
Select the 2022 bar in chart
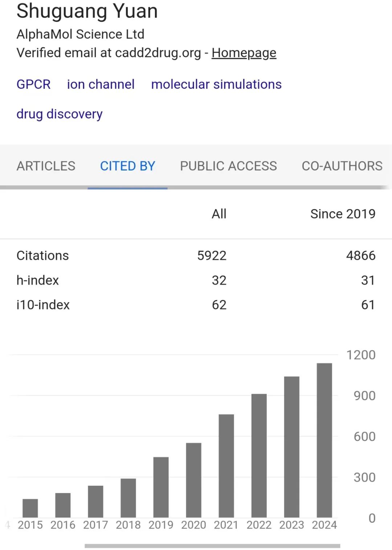259,456
